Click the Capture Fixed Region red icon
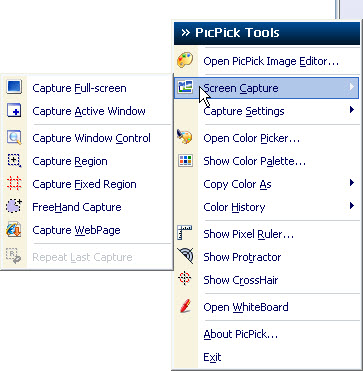The image size is (363, 371). click(x=14, y=184)
